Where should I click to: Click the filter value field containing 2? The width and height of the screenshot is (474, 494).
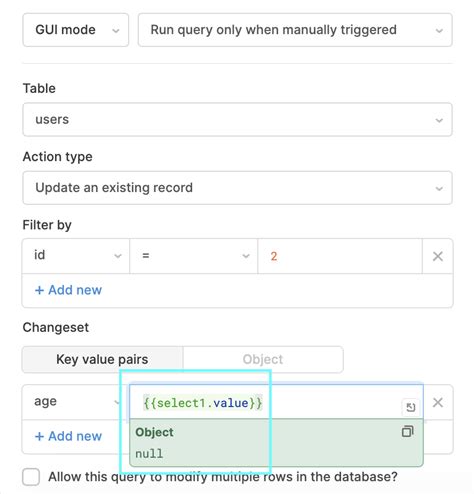[340, 256]
